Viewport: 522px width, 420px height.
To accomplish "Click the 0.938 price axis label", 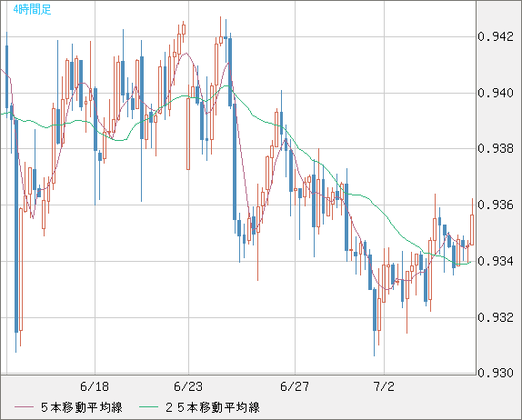I will click(x=496, y=148).
